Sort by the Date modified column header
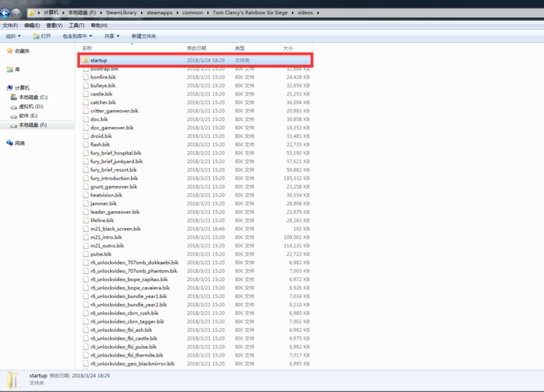Image resolution: width=544 pixels, height=392 pixels. (x=208, y=49)
